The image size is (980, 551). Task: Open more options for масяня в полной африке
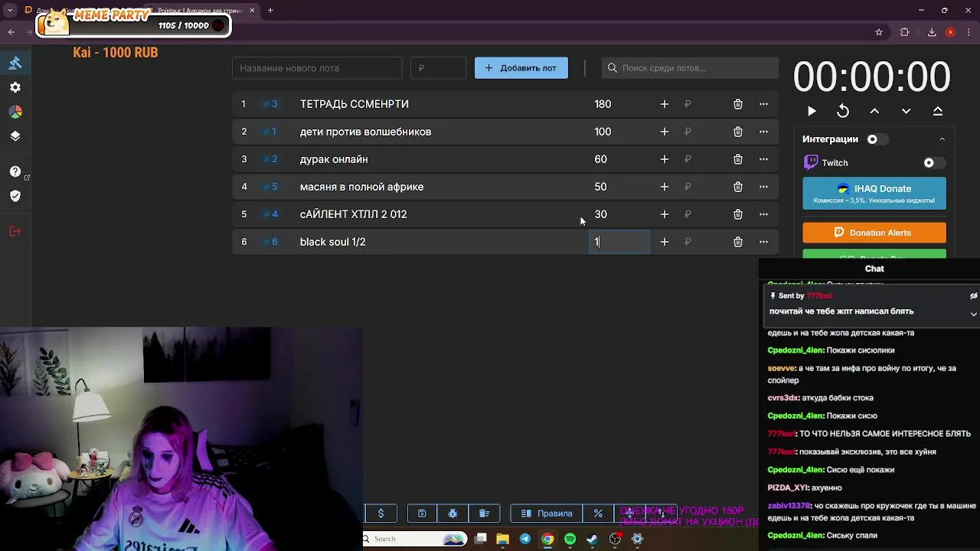763,187
